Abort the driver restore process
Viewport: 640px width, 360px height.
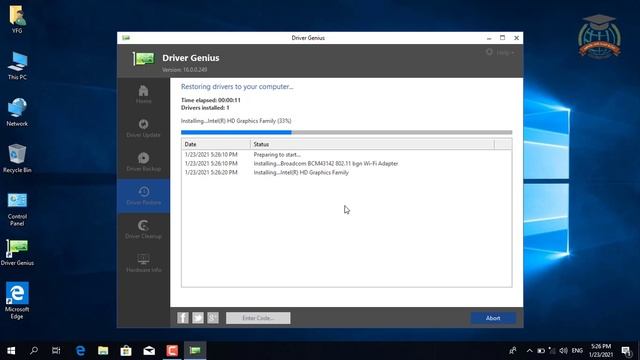tap(493, 318)
